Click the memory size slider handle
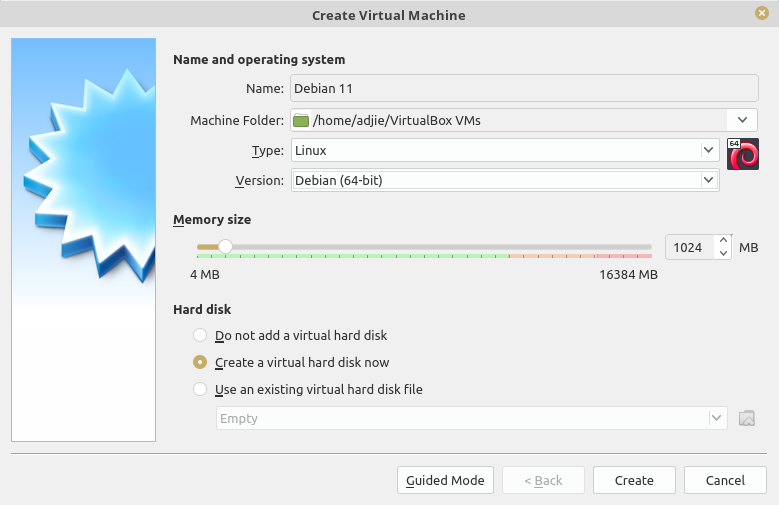 click(x=225, y=247)
